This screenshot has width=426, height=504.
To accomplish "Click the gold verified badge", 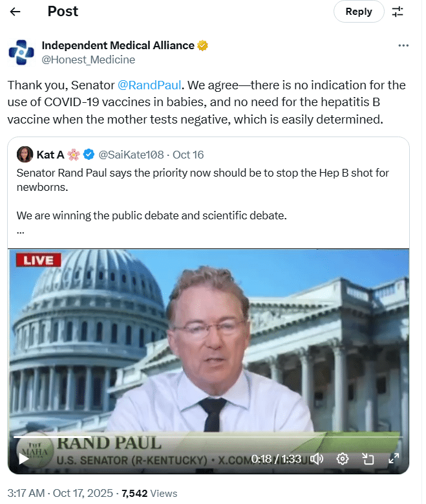I will point(202,46).
